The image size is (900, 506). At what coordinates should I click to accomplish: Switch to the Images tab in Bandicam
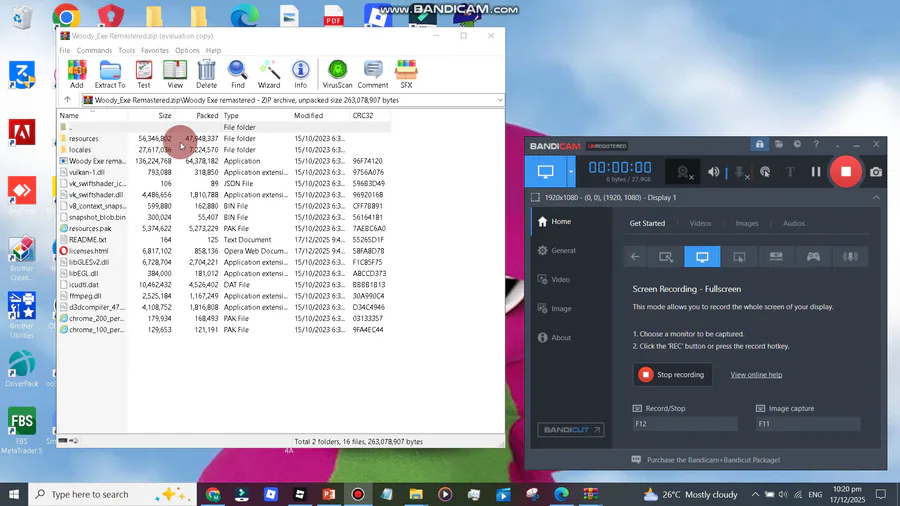point(747,223)
